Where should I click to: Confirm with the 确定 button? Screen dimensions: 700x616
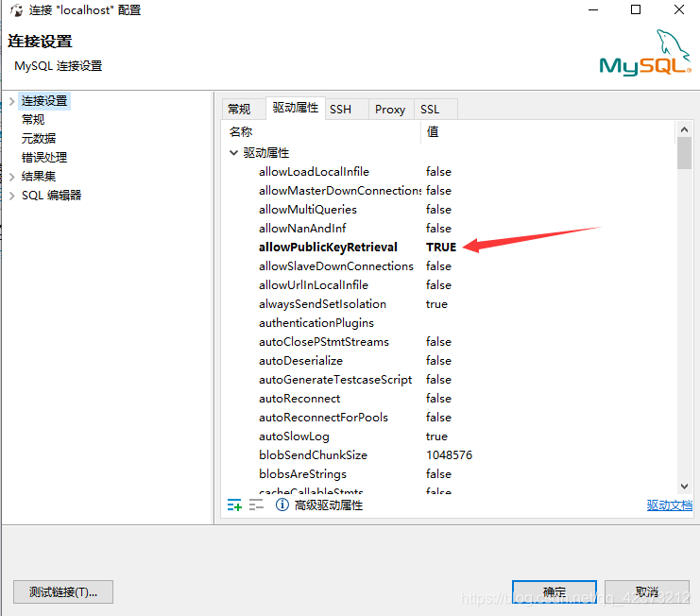click(x=555, y=591)
